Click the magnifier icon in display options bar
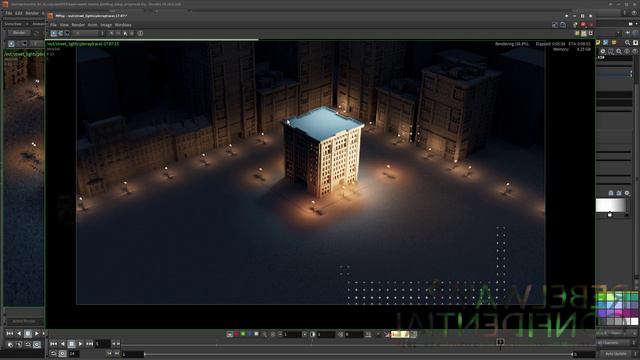 point(265,334)
